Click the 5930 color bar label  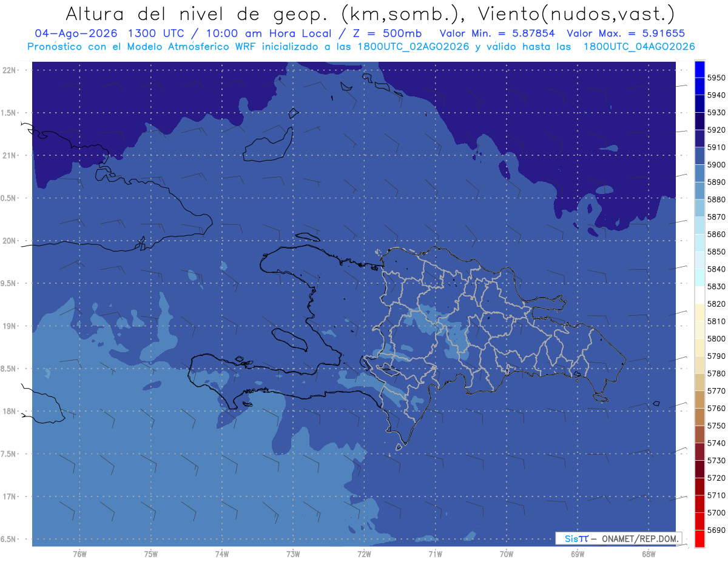pos(716,113)
